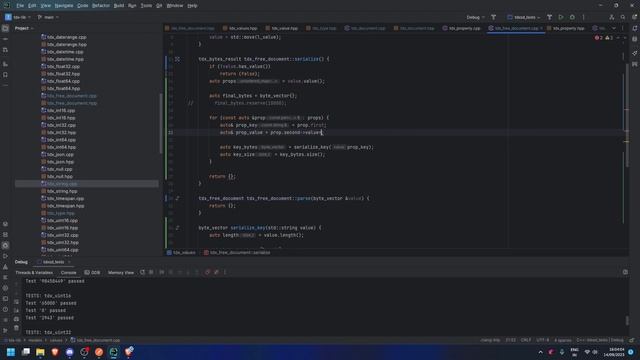The image size is (640, 360).
Task: Click the warning count indicator in editor
Action: tap(609, 38)
